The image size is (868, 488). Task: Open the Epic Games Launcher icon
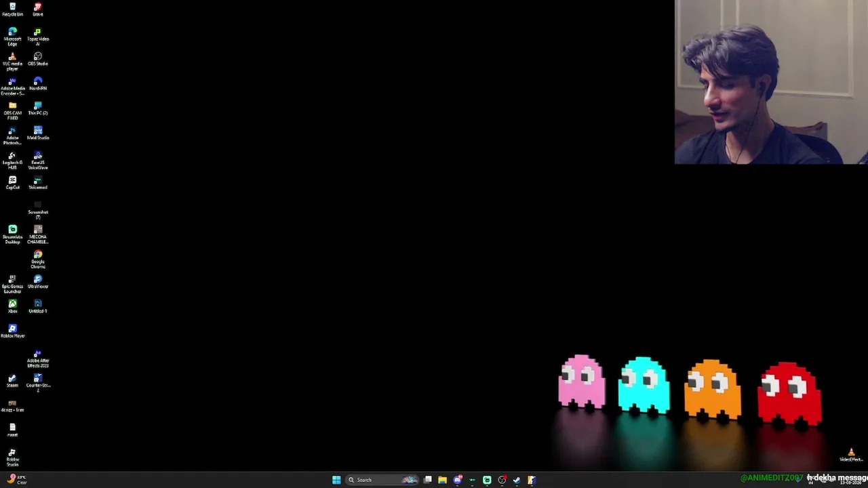pos(12,284)
